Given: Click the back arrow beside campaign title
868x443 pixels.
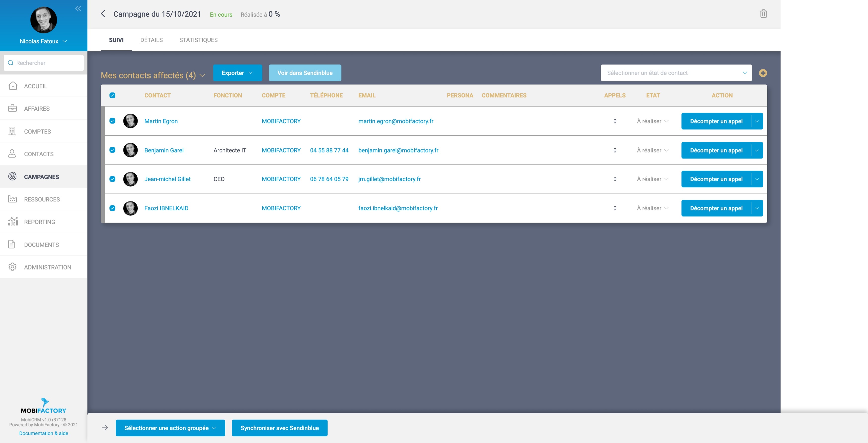Looking at the screenshot, I should (x=103, y=14).
